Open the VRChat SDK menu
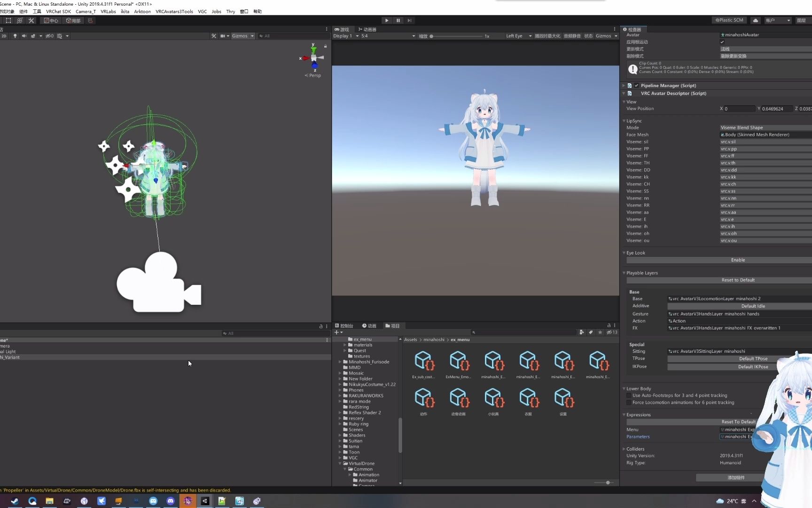The width and height of the screenshot is (812, 508). pos(58,11)
